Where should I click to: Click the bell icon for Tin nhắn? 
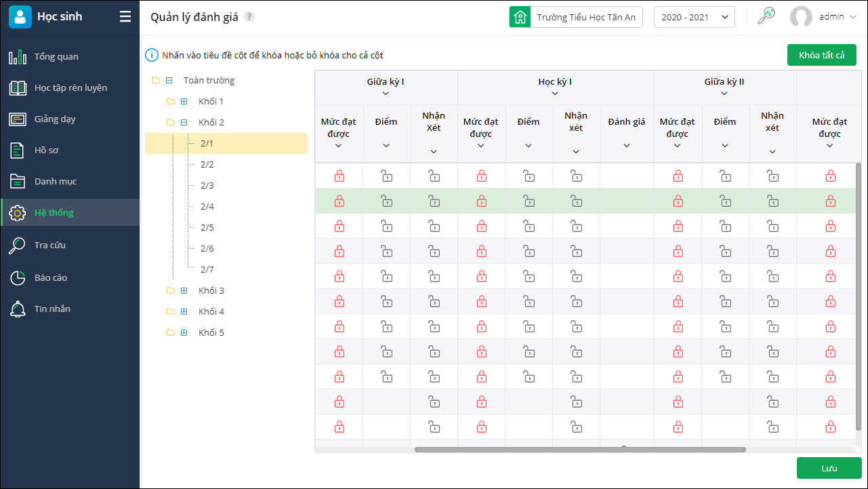18,309
